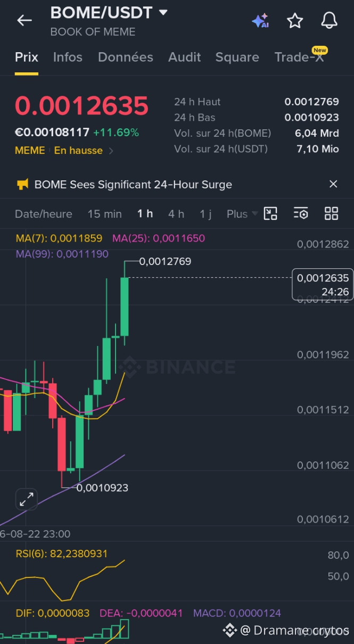Open the MEME category tag
Image resolution: width=354 pixels, height=644 pixels.
pyautogui.click(x=30, y=151)
